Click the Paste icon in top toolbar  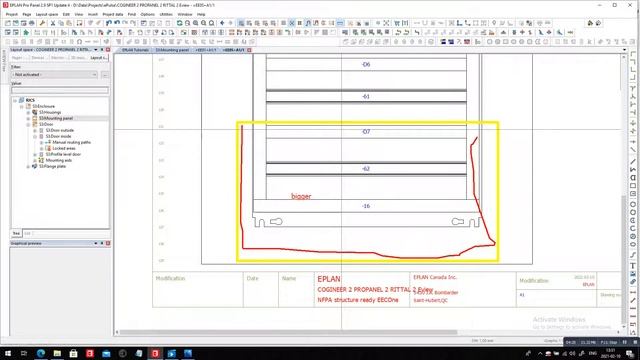coord(69,23)
